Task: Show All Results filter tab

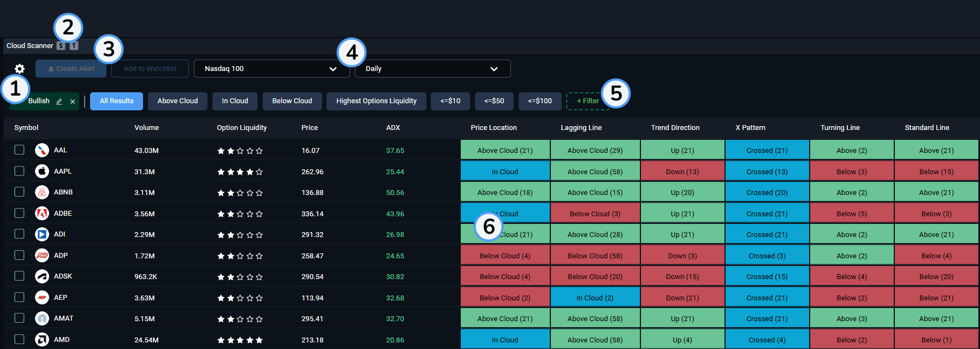Action: pos(116,101)
